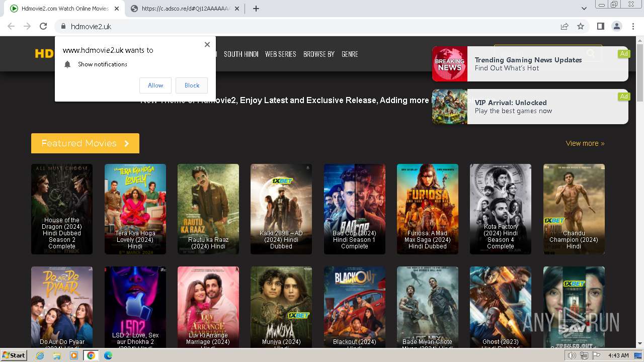Open Chandu Champion (2024) poster
The height and width of the screenshot is (362, 644).
point(574,209)
